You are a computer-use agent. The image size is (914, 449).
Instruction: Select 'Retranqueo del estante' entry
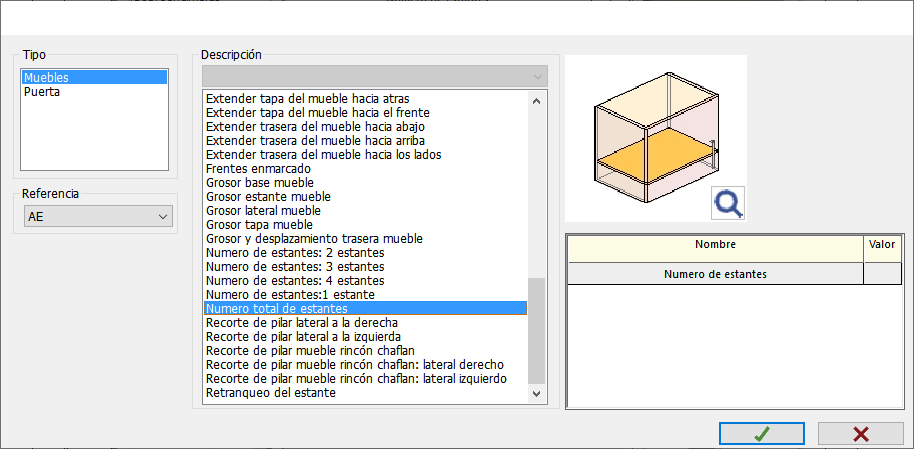click(x=365, y=393)
